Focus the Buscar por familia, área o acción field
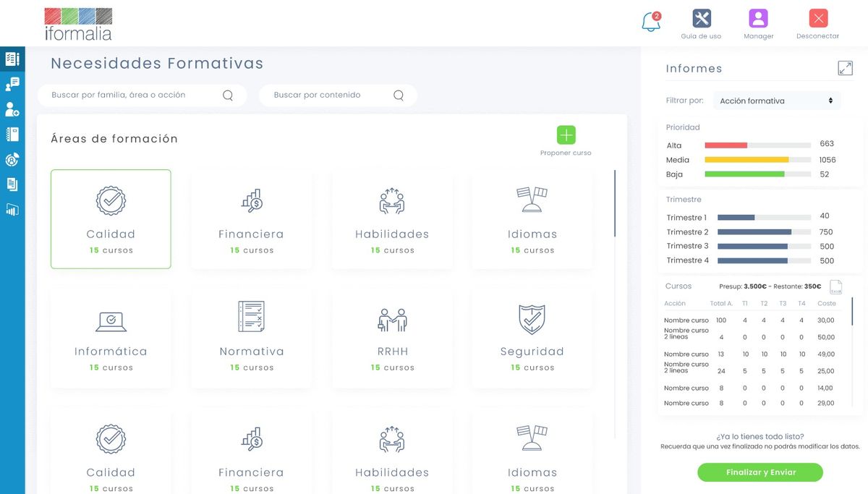 tap(142, 95)
